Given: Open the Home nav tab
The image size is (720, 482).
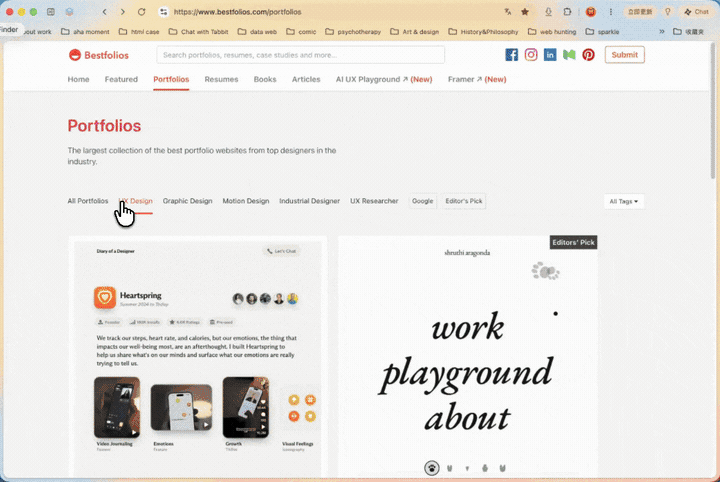Looking at the screenshot, I should 79,79.
